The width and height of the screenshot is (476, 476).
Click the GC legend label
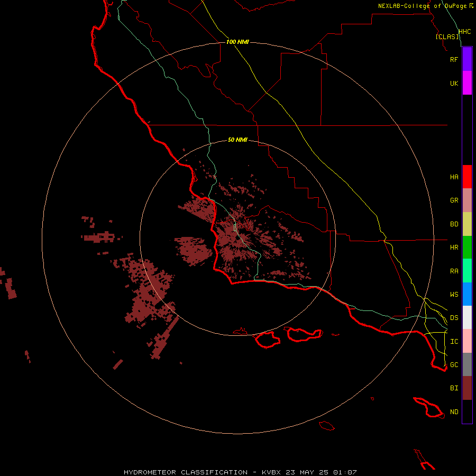pos(454,365)
